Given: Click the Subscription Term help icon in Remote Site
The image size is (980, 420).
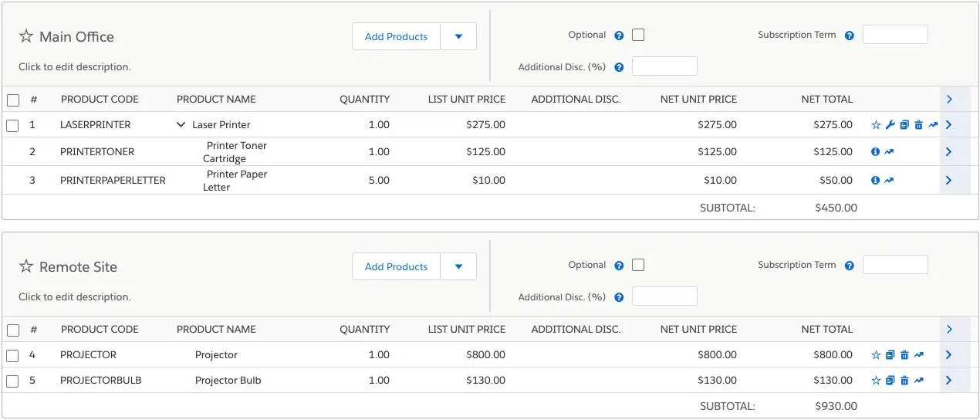Looking at the screenshot, I should (x=850, y=266).
